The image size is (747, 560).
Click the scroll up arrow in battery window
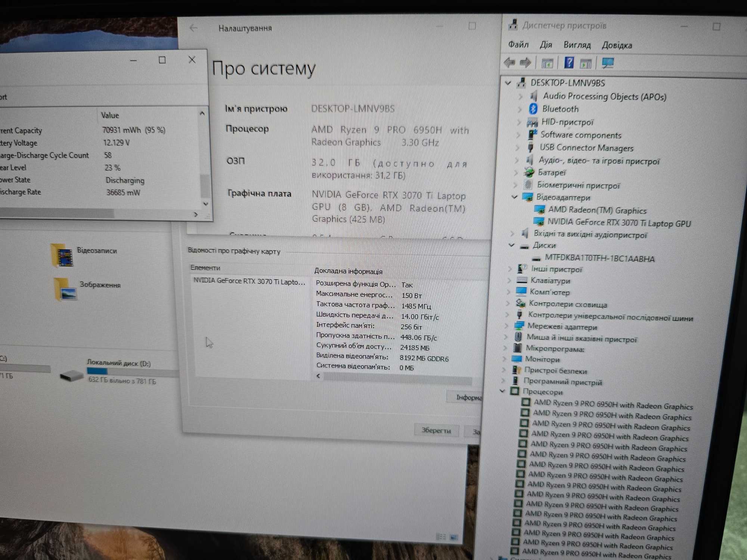(202, 113)
